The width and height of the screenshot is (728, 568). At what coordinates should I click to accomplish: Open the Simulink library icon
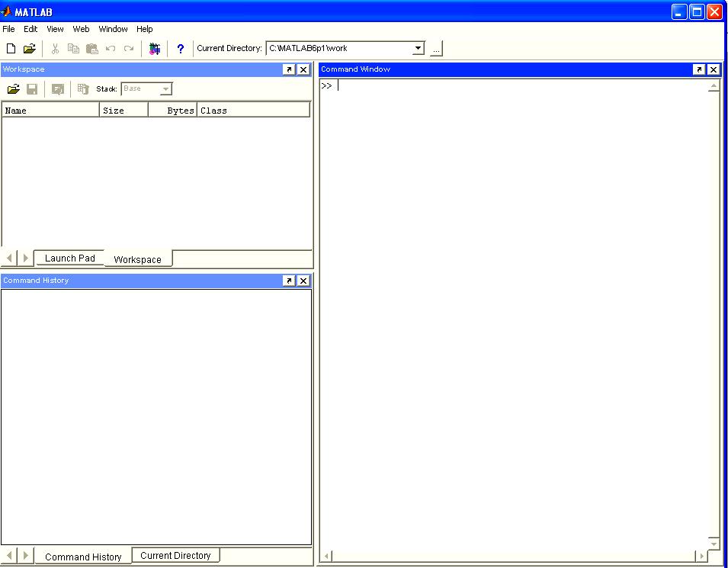pos(155,48)
